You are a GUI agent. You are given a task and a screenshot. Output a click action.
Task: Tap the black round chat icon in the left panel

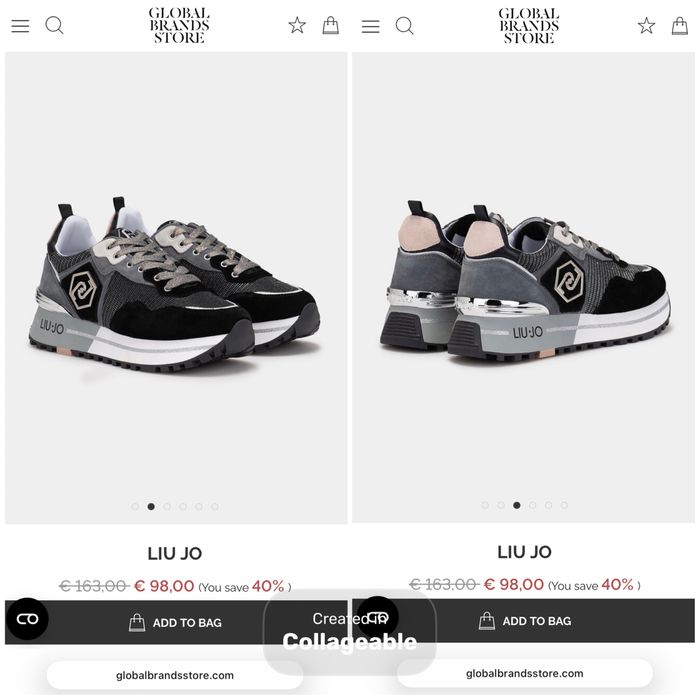pos(27,619)
